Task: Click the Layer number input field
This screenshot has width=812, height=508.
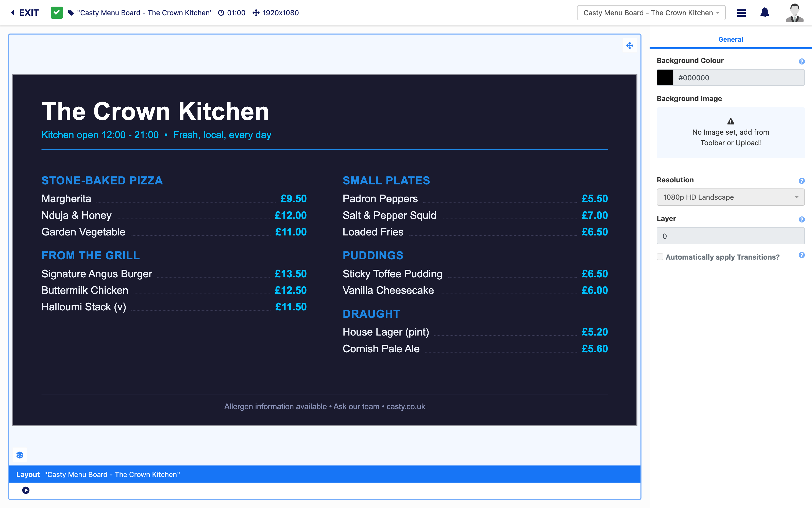Action: click(731, 236)
